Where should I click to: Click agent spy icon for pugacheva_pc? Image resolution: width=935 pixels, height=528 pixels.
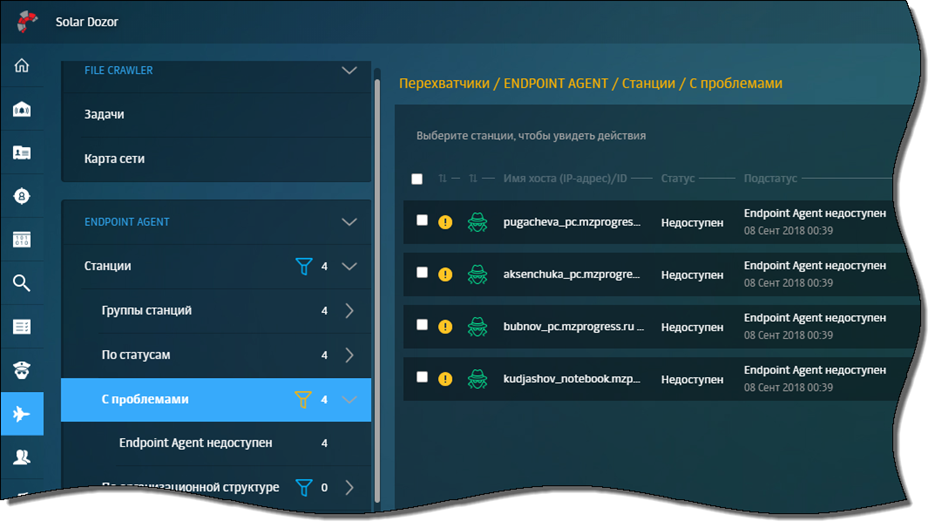coord(477,222)
